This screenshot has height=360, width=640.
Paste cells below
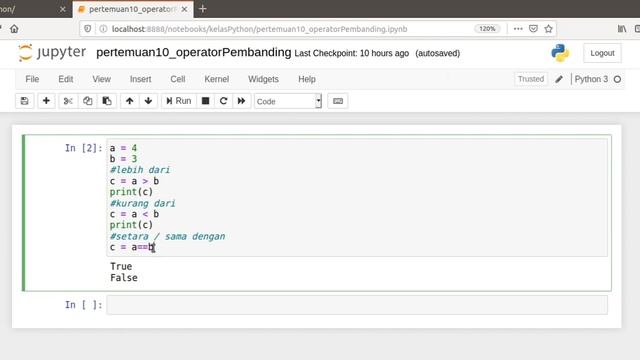(107, 101)
